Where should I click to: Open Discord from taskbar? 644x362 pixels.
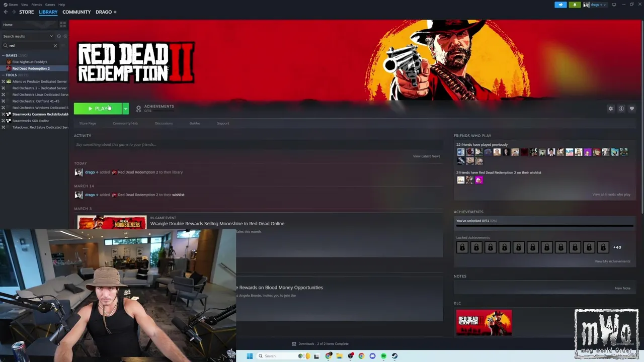[x=372, y=356]
